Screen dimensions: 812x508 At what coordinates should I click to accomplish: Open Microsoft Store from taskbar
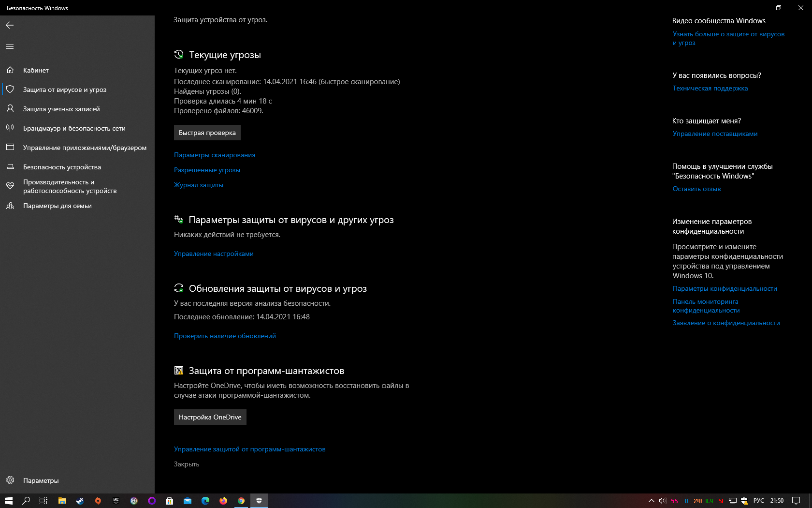pyautogui.click(x=169, y=501)
